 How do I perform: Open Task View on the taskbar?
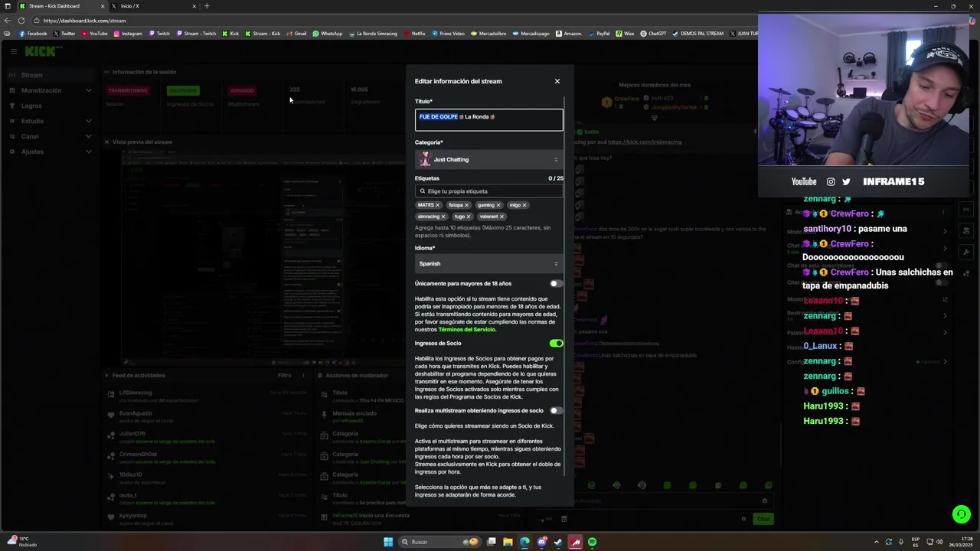point(492,542)
